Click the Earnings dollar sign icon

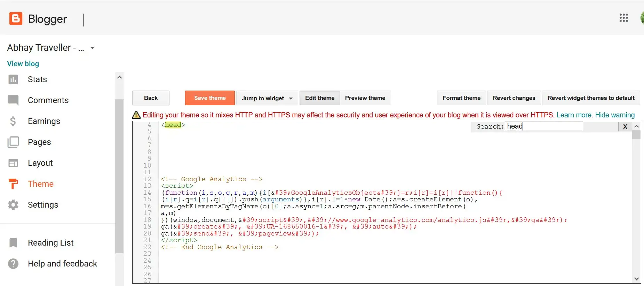pos(13,121)
